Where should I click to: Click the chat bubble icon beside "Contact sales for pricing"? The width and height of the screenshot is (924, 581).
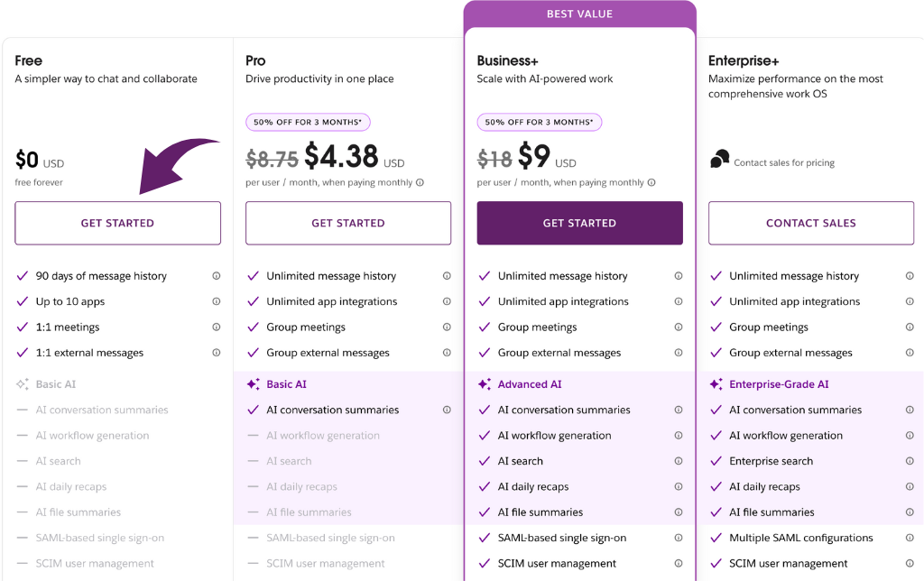coord(720,159)
